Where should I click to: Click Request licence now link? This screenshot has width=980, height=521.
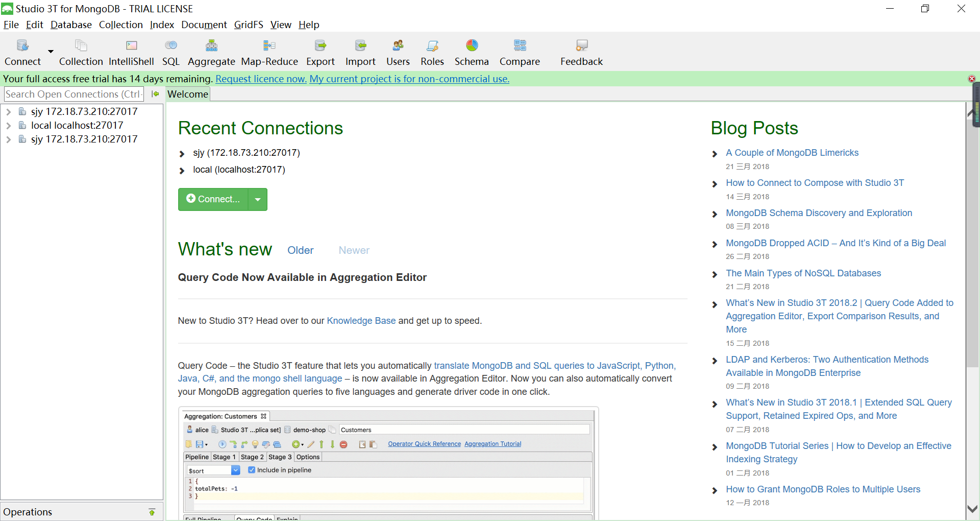point(261,79)
